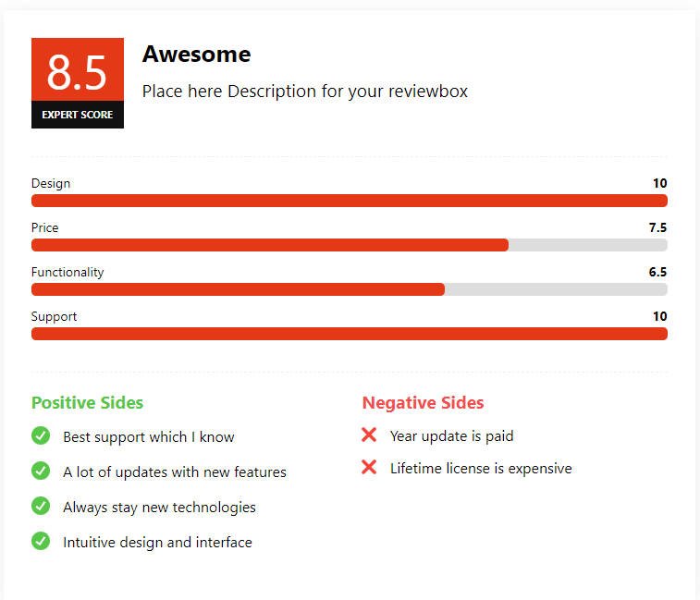Click the Support rating bar

(350, 334)
